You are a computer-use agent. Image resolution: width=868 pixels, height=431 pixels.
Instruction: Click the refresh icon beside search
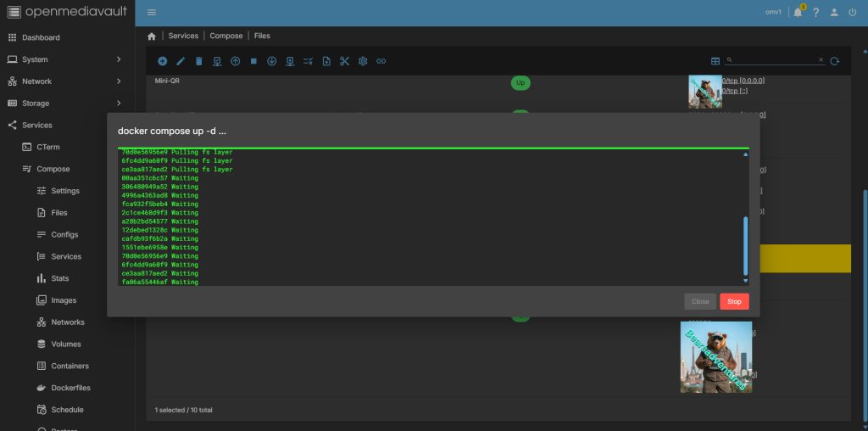click(835, 61)
